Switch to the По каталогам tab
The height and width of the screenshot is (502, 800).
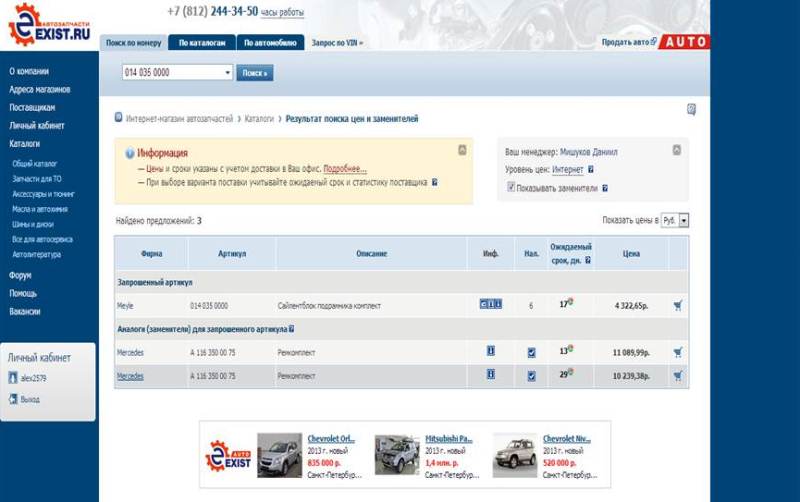click(x=203, y=43)
